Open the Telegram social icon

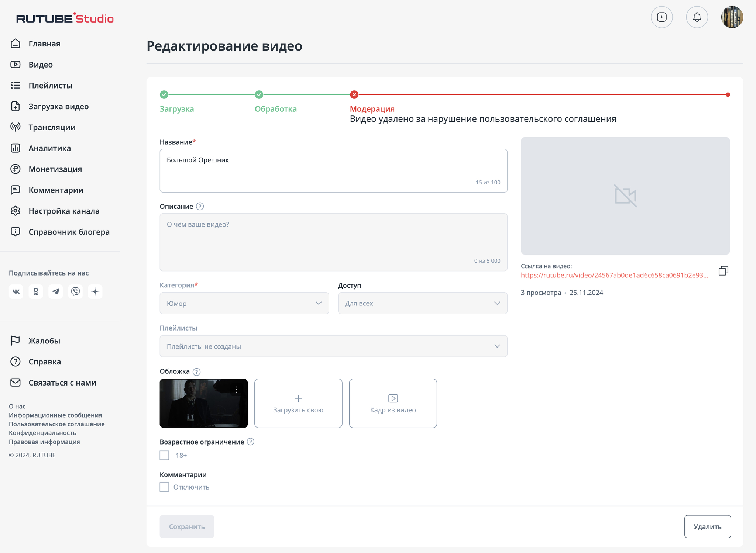(55, 291)
